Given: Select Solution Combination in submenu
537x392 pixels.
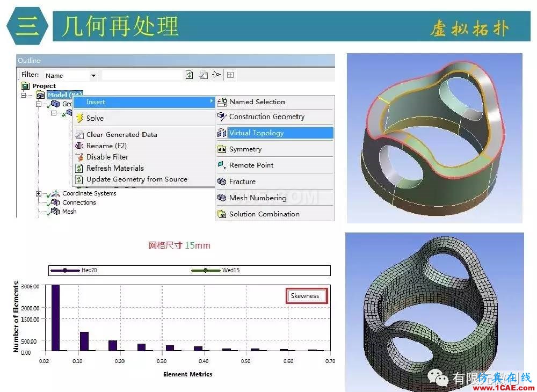Looking at the screenshot, I should 275,214.
